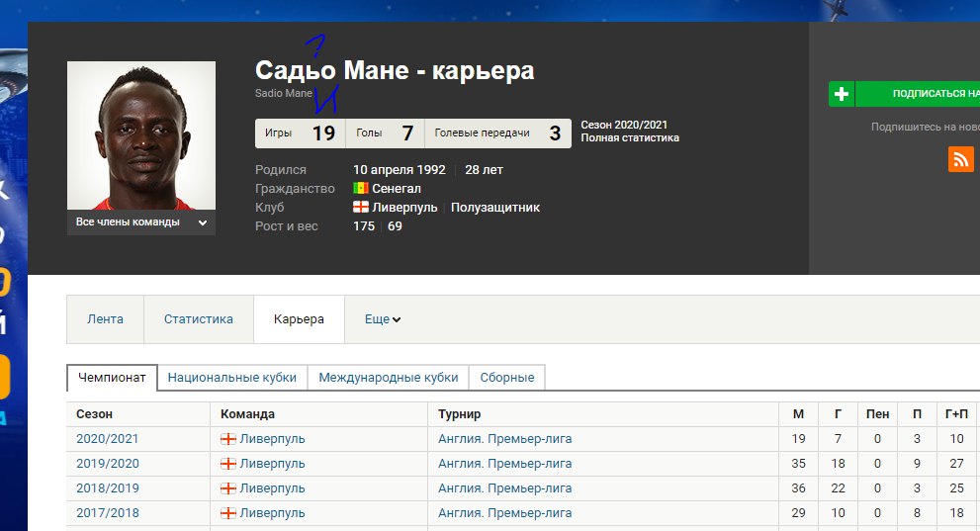The height and width of the screenshot is (531, 980).
Task: Open Полная статистика link
Action: click(x=630, y=138)
